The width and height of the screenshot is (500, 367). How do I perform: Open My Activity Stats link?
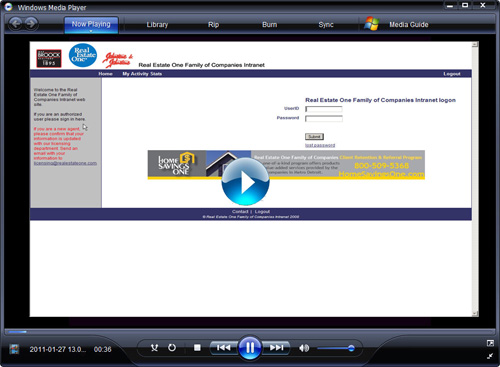click(x=142, y=74)
